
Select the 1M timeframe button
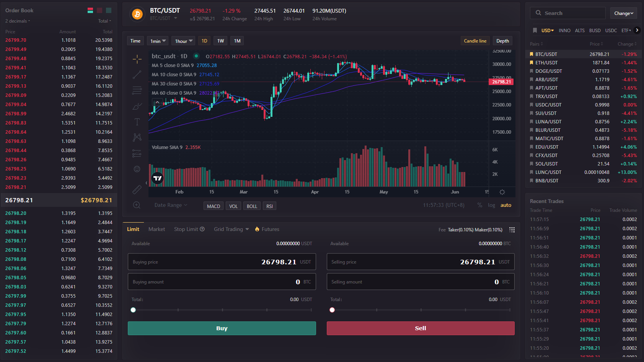(237, 41)
